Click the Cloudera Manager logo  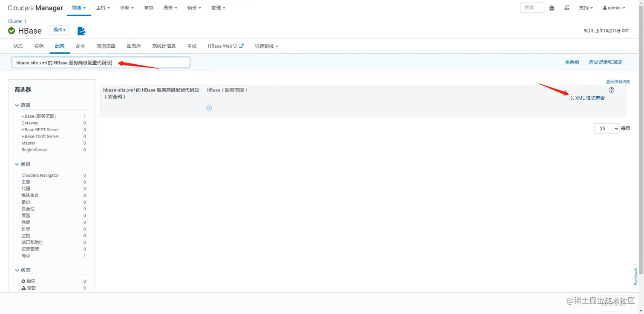(x=35, y=8)
